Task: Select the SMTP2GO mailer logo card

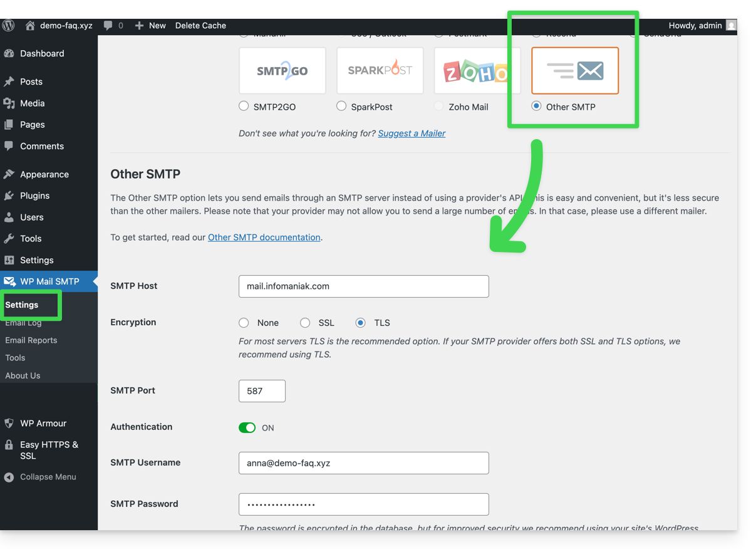Action: [x=282, y=71]
